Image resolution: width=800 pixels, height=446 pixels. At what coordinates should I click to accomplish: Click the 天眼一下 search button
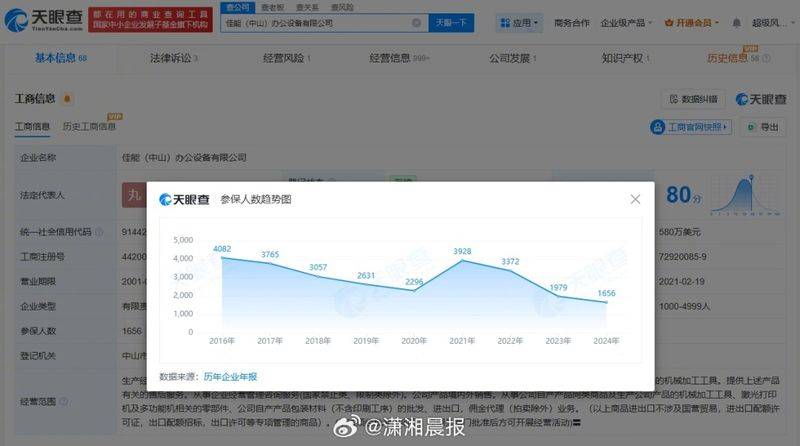451,23
